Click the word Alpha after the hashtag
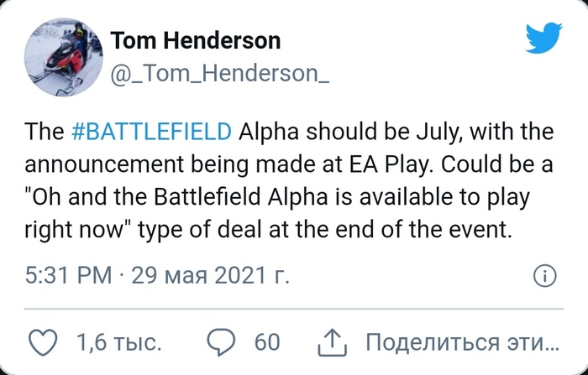 (266, 132)
